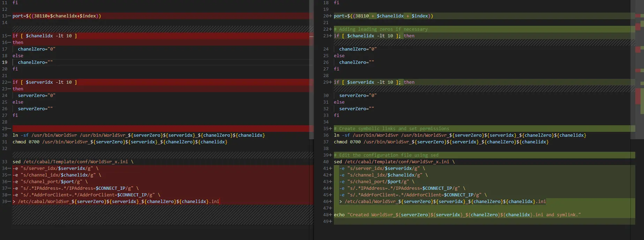Click serverZero="0" on right line 30
The height and width of the screenshot is (240, 644).
coord(358,95)
